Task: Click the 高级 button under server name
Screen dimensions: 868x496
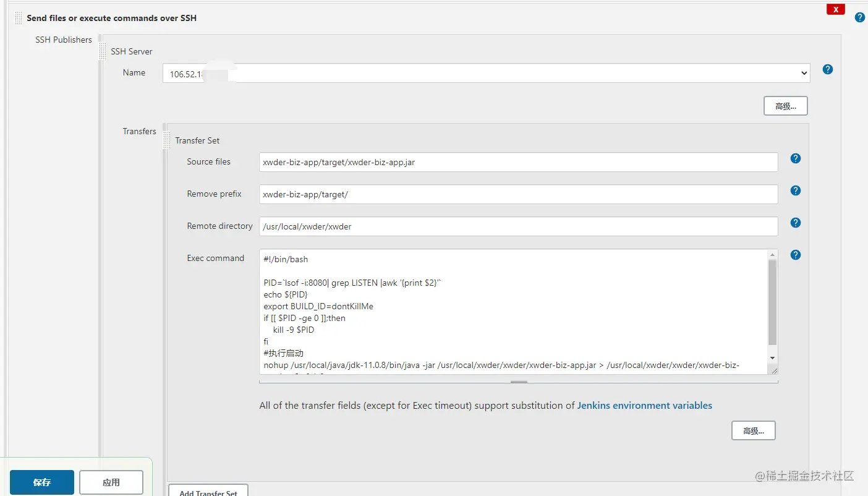Action: pos(785,106)
